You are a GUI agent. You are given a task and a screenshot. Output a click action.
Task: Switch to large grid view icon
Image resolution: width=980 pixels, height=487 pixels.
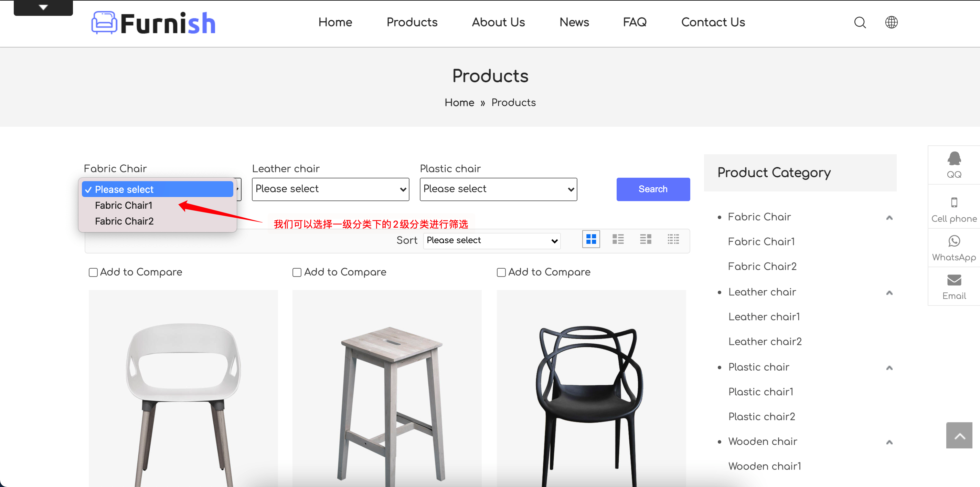click(x=591, y=239)
